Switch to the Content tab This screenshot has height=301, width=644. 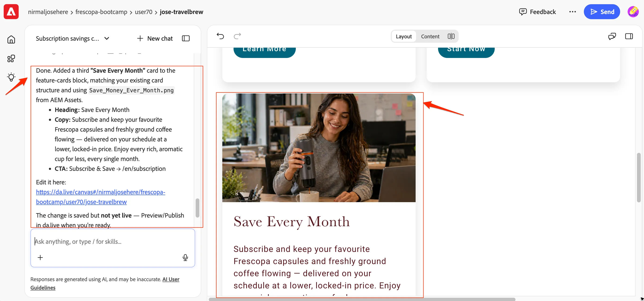click(430, 36)
